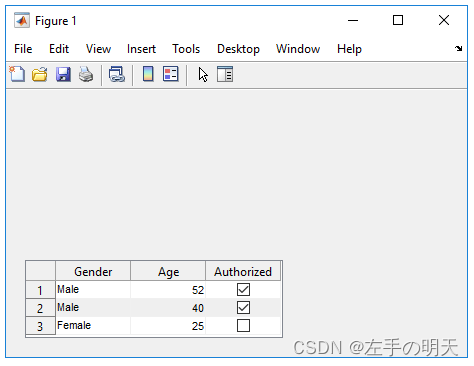This screenshot has width=474, height=366.
Task: Select the Edit Plot arrow tool
Action: coord(203,74)
